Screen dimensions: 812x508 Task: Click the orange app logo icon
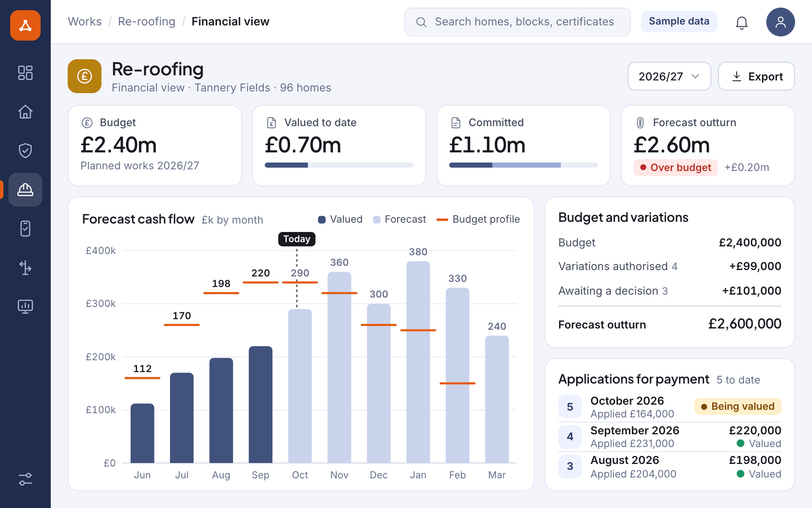pyautogui.click(x=25, y=25)
